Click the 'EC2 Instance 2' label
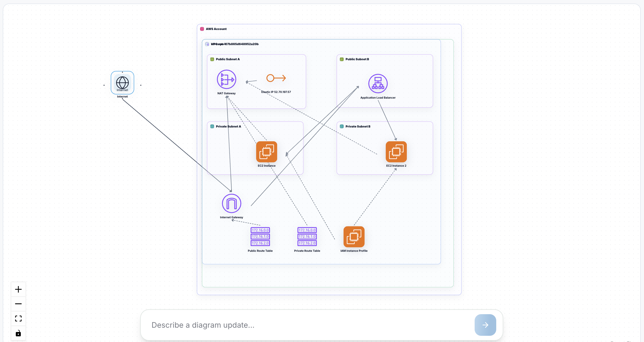This screenshot has height=342, width=644. [396, 166]
